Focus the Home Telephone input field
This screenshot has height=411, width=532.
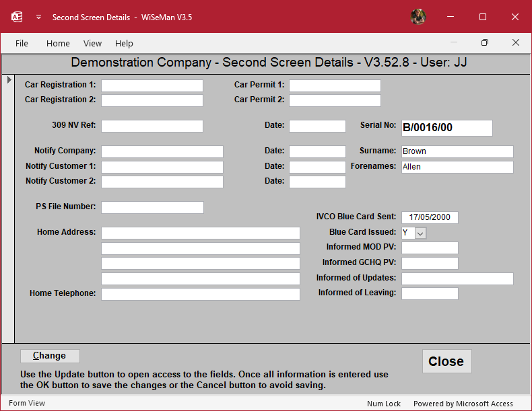point(200,294)
